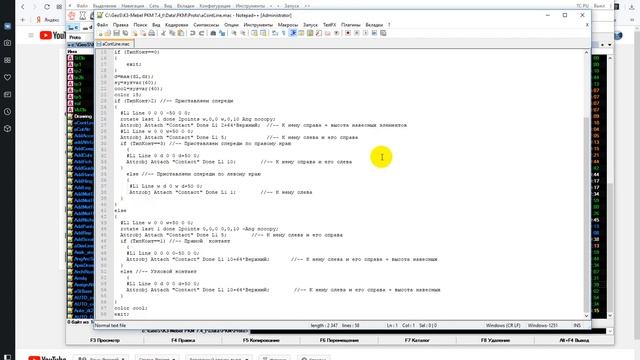Image resolution: width=640 pixels, height=360 pixels.
Task: Open Конфигурация menu in background file manager
Action: coord(215,6)
